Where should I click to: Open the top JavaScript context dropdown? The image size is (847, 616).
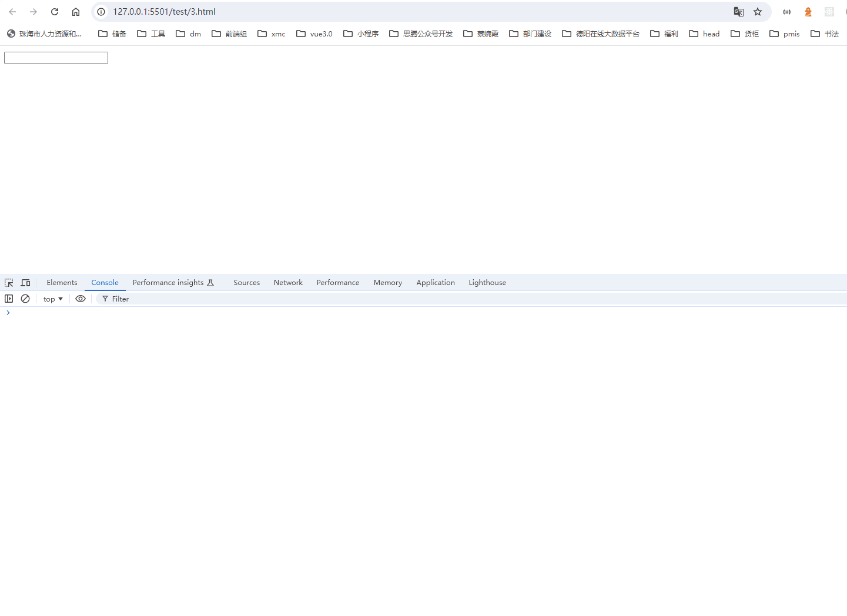coord(52,299)
